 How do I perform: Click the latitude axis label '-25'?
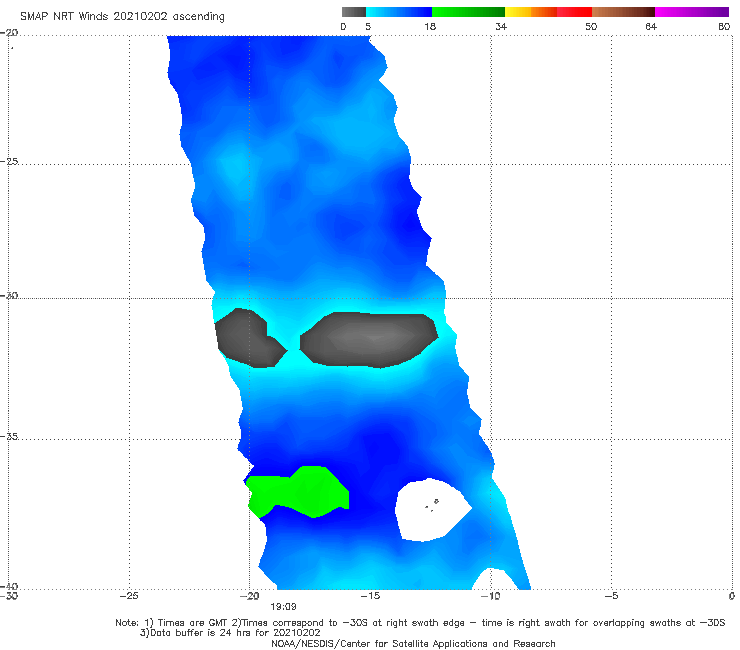click(x=9, y=161)
